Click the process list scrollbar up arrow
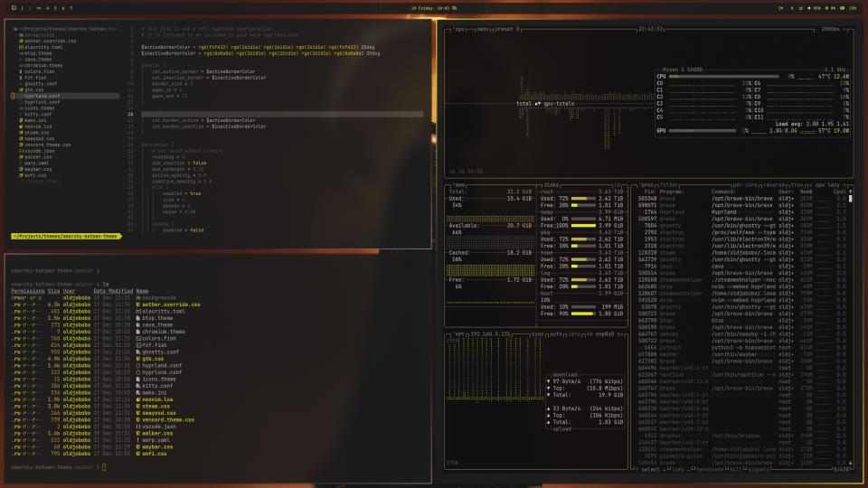Screen dimensions: 868x488 coord(849,191)
